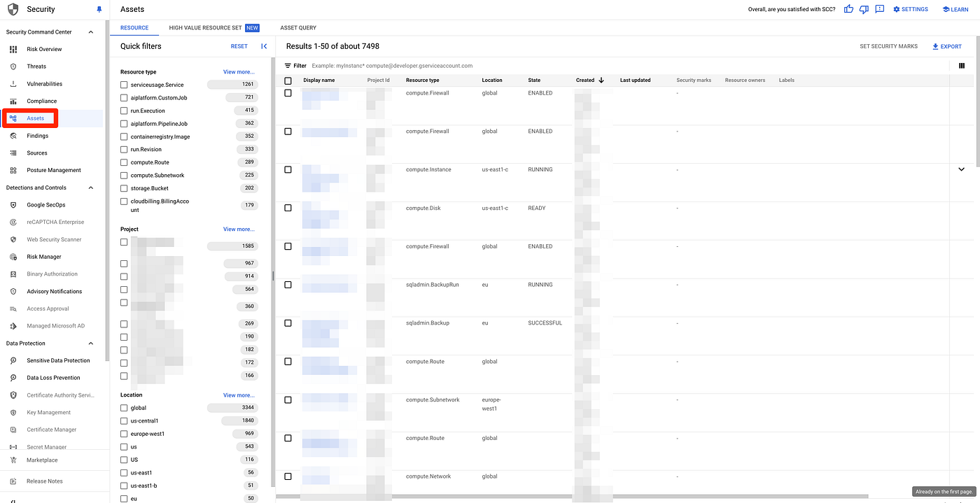
Task: Check the compute.Route resource type filter
Action: coord(124,162)
